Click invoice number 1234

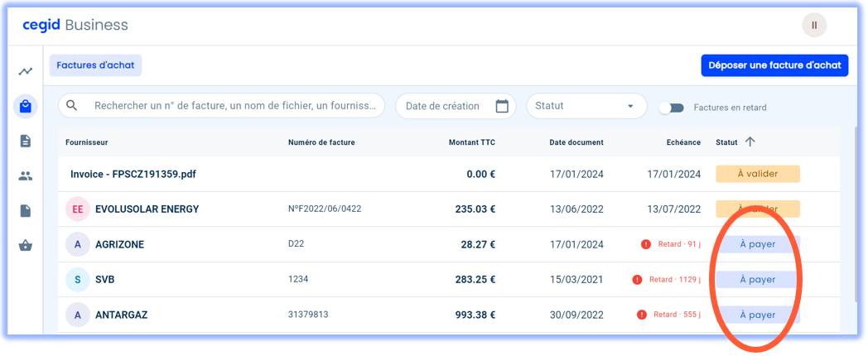(x=298, y=279)
